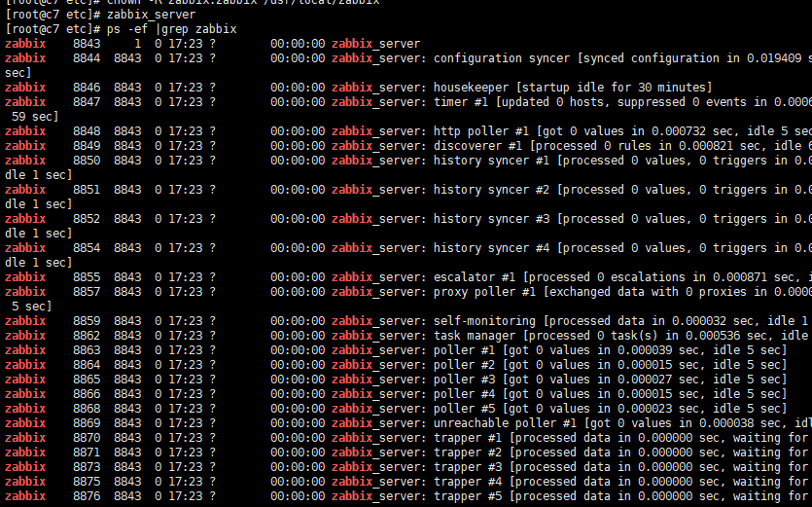Click the 'unreachable poller #1' text
812x507 pixels.
[505, 423]
